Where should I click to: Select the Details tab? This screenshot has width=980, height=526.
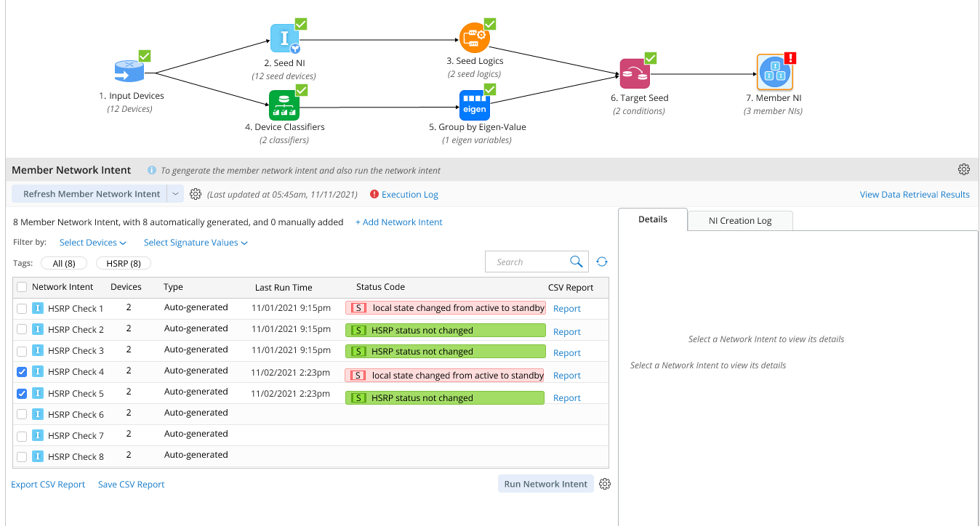pyautogui.click(x=652, y=219)
